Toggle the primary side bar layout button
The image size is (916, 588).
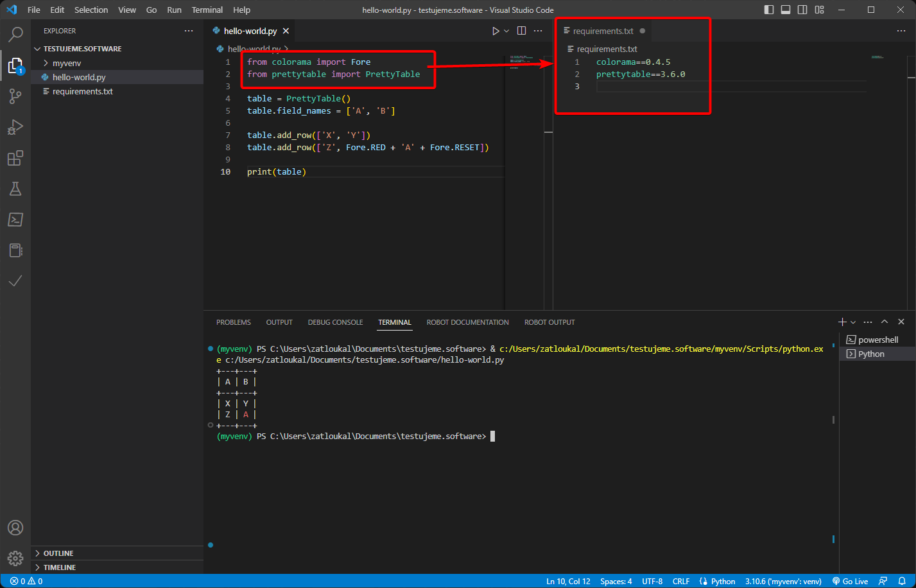769,10
